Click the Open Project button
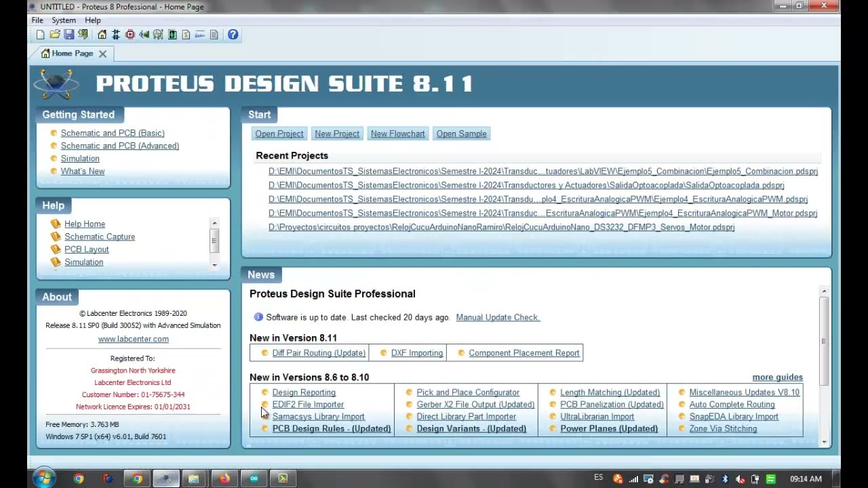This screenshot has width=868, height=488. [279, 134]
